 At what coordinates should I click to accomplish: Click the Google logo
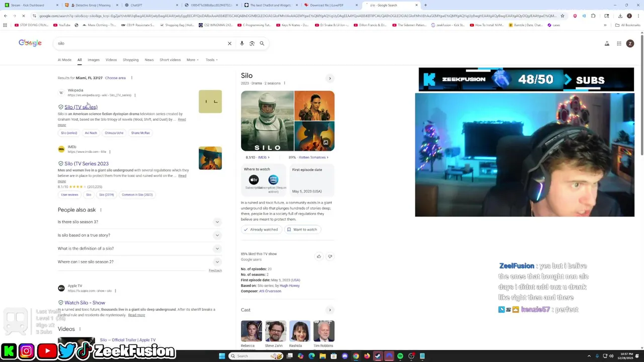point(30,43)
